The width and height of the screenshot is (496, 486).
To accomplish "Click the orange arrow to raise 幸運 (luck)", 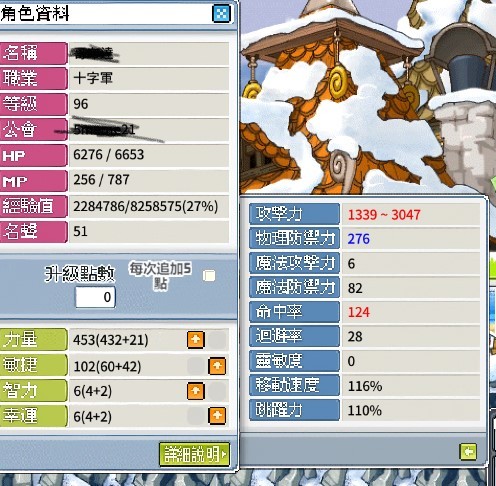I will point(217,415).
